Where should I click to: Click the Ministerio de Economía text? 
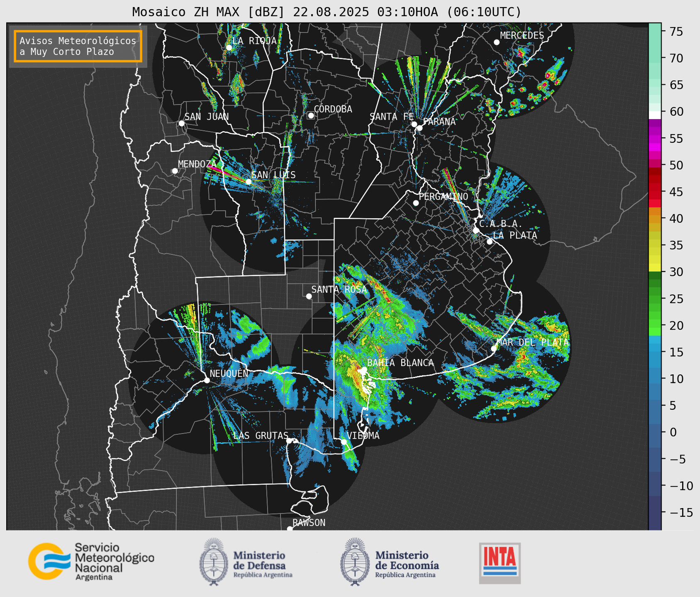coord(407,564)
